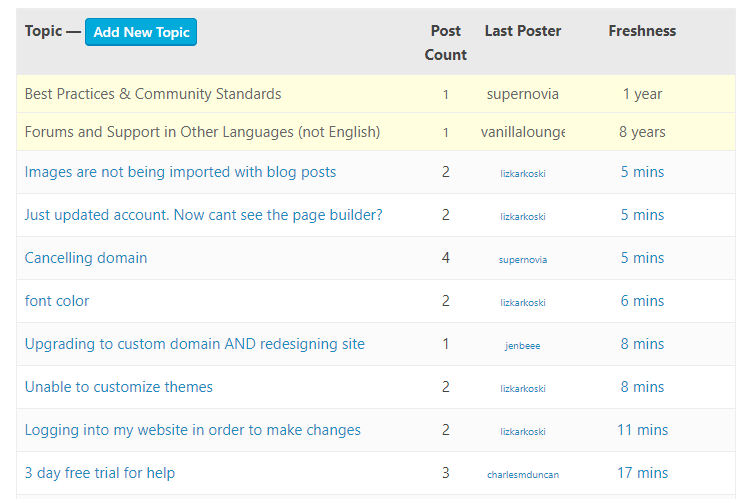Open Best Practices & Community Standards topic
The image size is (744, 499).
(153, 94)
